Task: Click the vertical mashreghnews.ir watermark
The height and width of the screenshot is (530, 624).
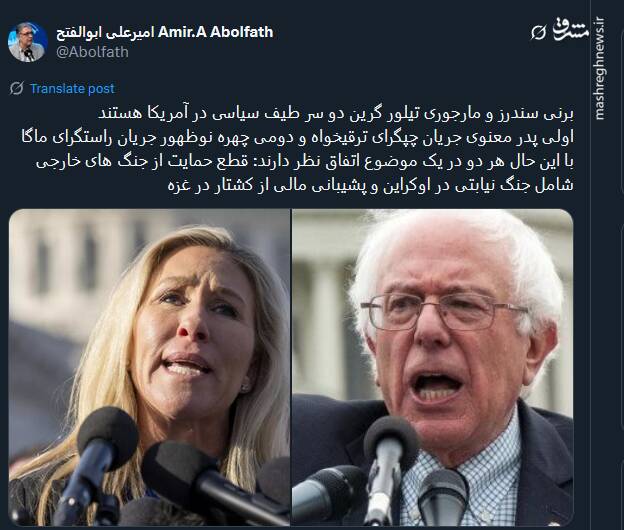Action: point(600,68)
